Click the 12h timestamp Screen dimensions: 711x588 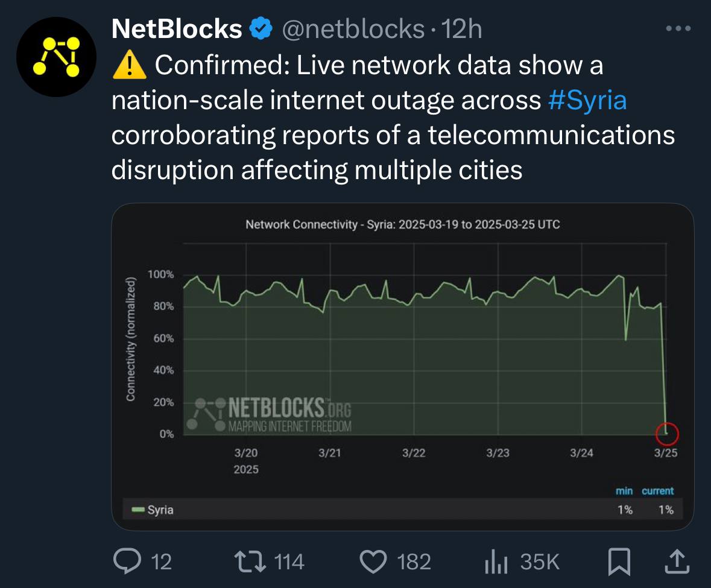(462, 28)
